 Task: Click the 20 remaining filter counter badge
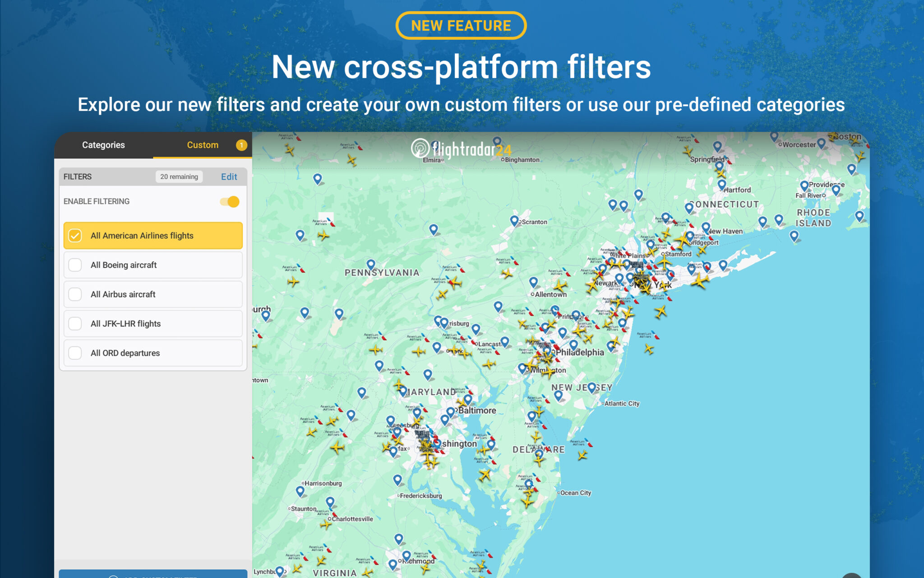[179, 177]
